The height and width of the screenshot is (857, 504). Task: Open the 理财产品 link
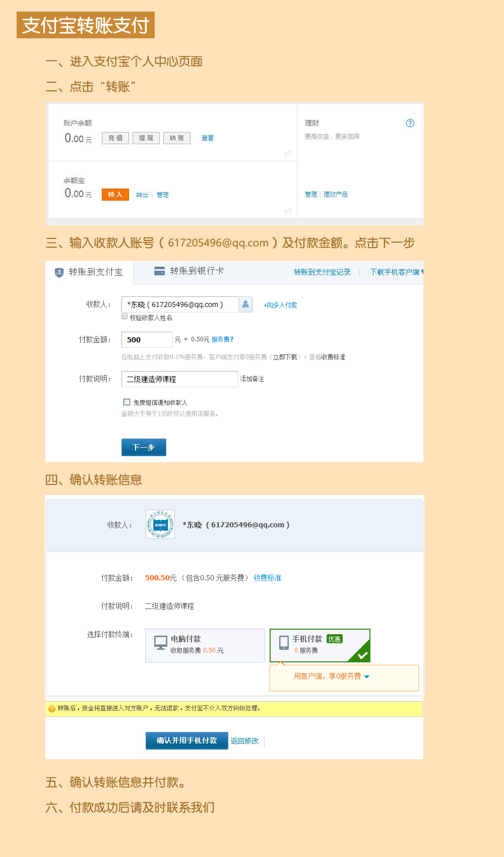[336, 195]
